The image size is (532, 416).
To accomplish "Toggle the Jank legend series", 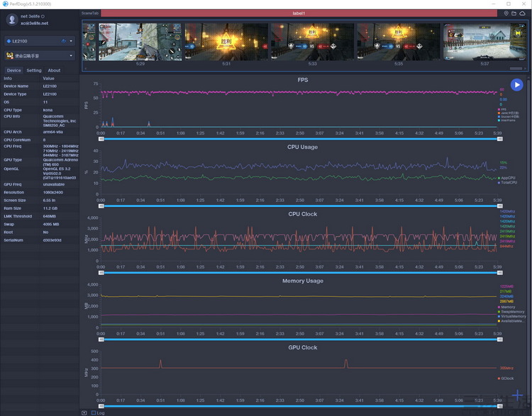I will (x=508, y=113).
